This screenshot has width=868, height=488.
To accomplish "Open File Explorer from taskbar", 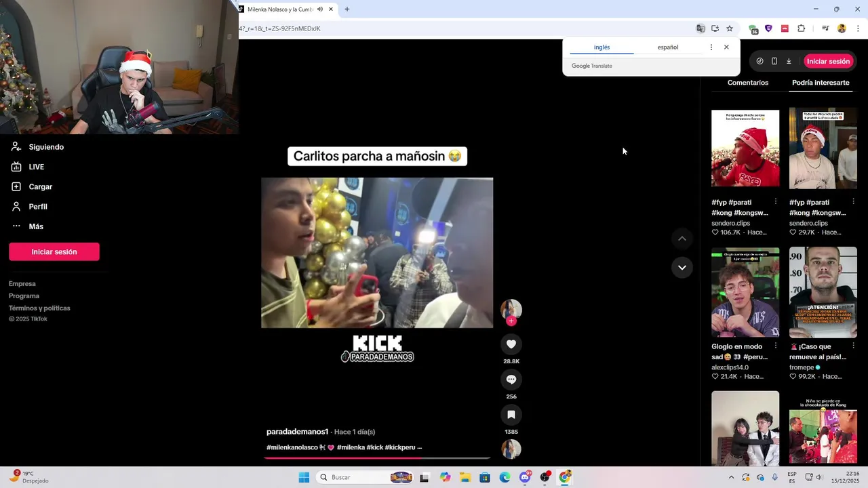I will tap(465, 477).
